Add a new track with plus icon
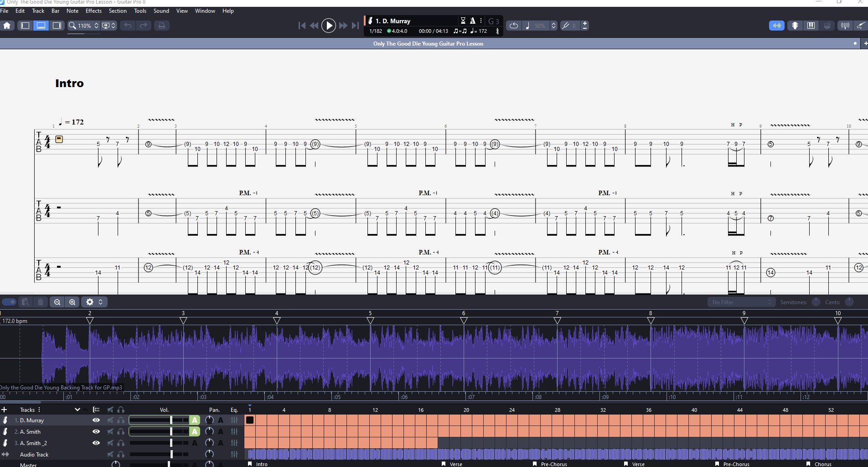This screenshot has height=467, width=868. [4, 410]
